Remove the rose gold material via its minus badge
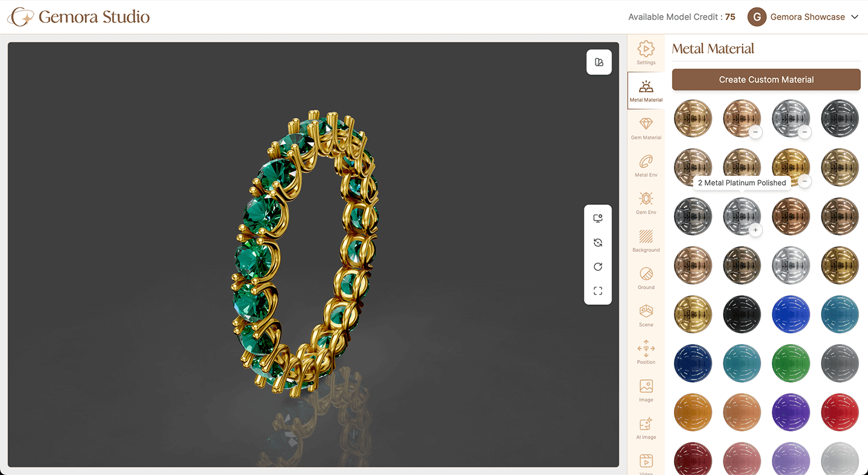Viewport: 868px width, 475px height. coord(755,132)
